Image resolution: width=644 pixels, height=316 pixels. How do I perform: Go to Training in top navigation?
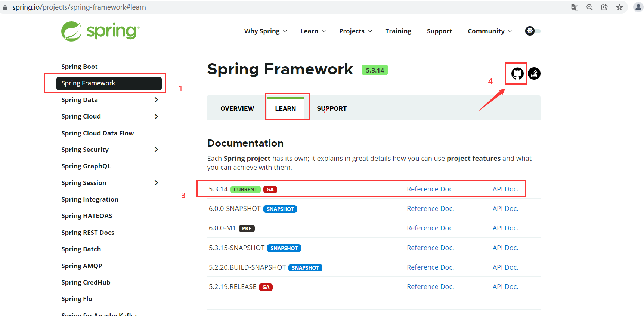pyautogui.click(x=398, y=31)
